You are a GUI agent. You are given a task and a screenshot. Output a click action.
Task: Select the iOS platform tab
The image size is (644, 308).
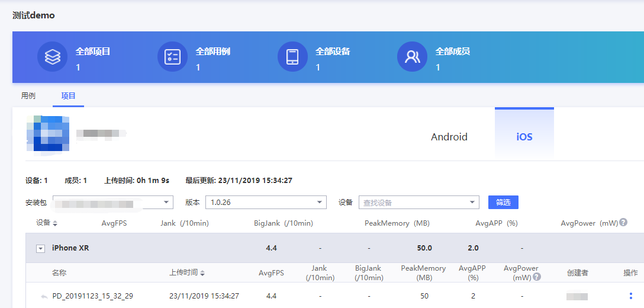coord(524,137)
